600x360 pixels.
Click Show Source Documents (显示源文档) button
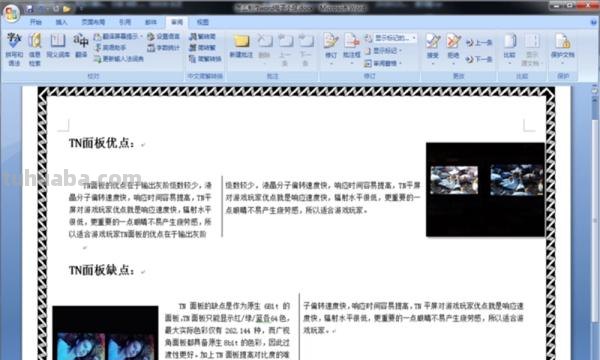[532, 50]
